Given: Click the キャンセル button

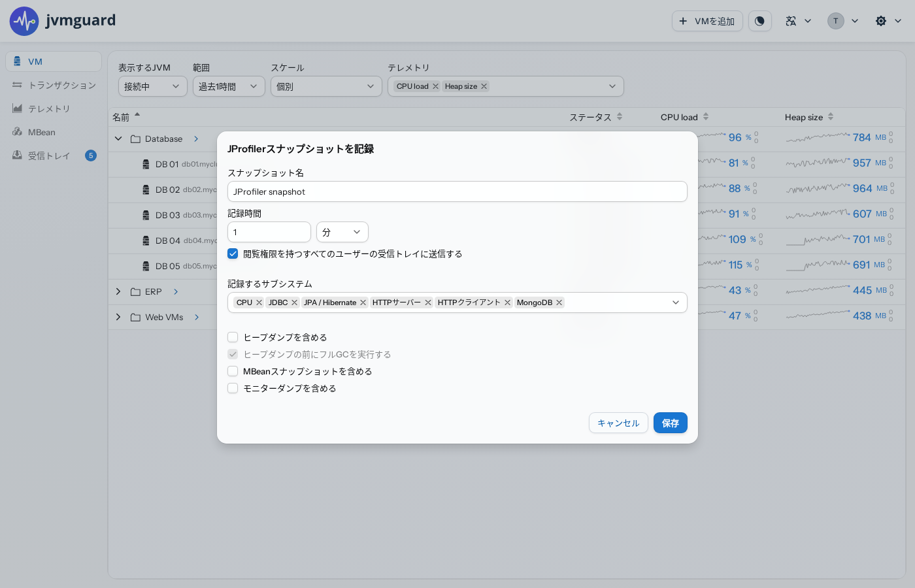Looking at the screenshot, I should pyautogui.click(x=618, y=423).
